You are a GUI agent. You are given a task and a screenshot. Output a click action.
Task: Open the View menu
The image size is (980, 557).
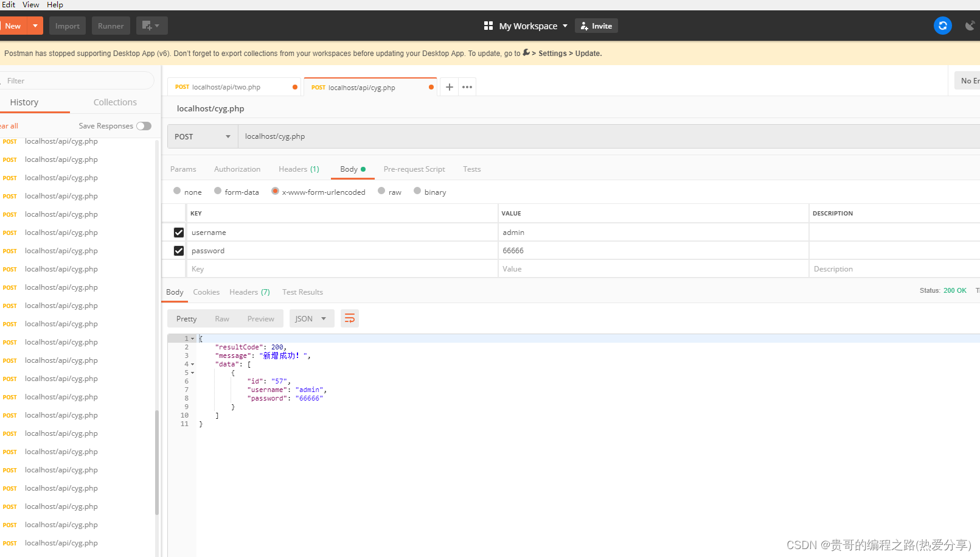[x=31, y=4]
